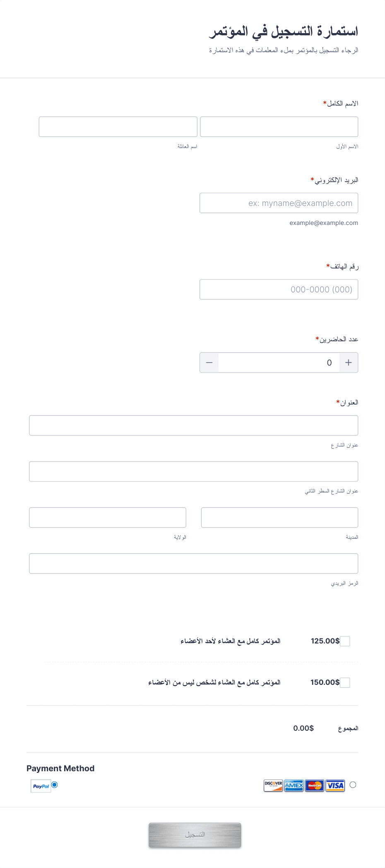
Task: Click the Visa card icon
Action: pyautogui.click(x=335, y=785)
